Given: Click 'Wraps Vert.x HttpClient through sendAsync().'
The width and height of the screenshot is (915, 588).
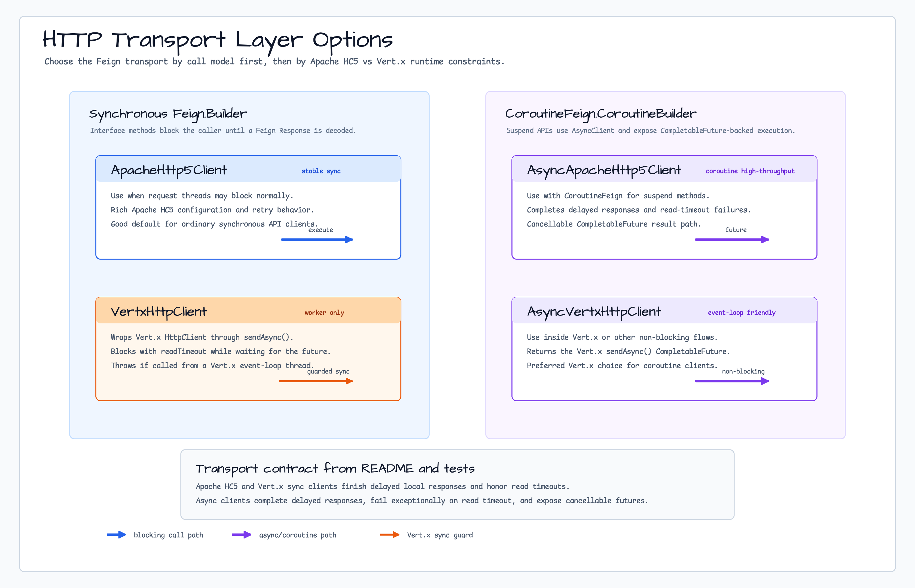Looking at the screenshot, I should pos(202,338).
